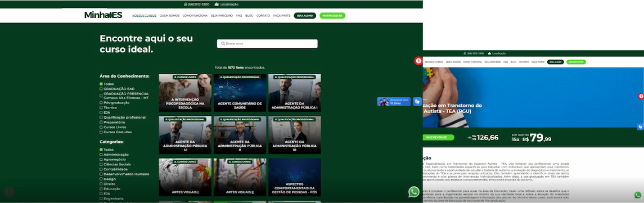This screenshot has width=644, height=203.
Task: Check the Contabilidade category checkbox
Action: [101, 169]
